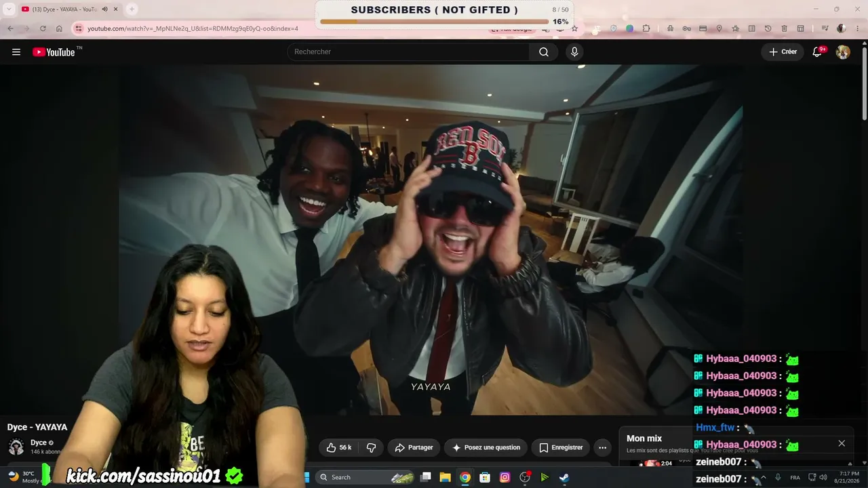868x488 pixels.
Task: Open the Chrome profile avatar
Action: [841, 28]
